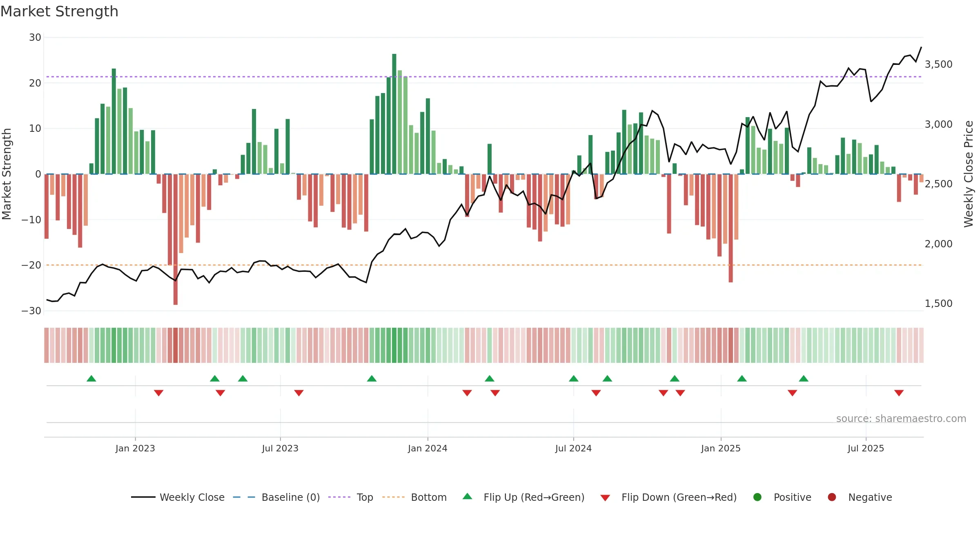Click the green Positive legend dot

click(x=757, y=497)
